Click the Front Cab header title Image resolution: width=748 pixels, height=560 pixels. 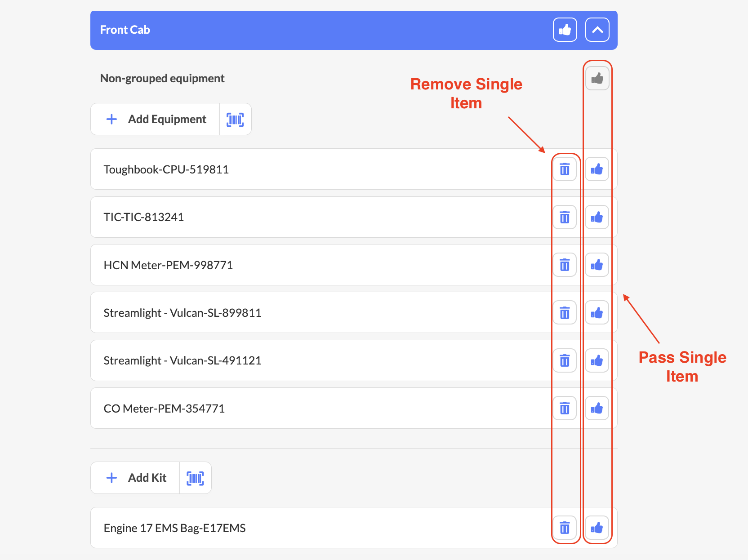pos(125,30)
